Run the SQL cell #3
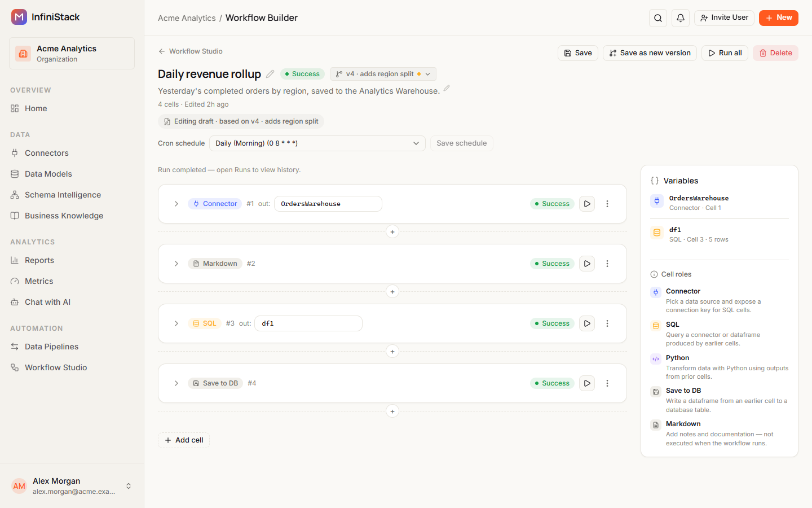The width and height of the screenshot is (812, 508). point(587,323)
